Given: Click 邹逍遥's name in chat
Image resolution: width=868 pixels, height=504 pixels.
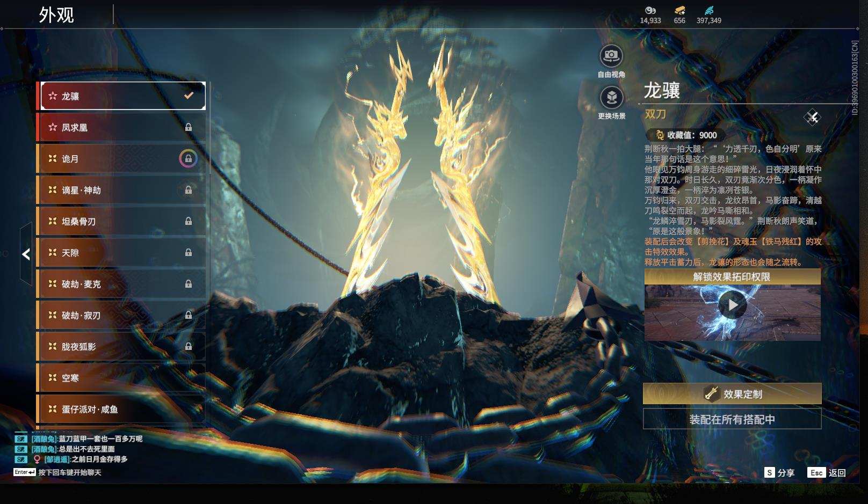Looking at the screenshot, I should (x=57, y=459).
